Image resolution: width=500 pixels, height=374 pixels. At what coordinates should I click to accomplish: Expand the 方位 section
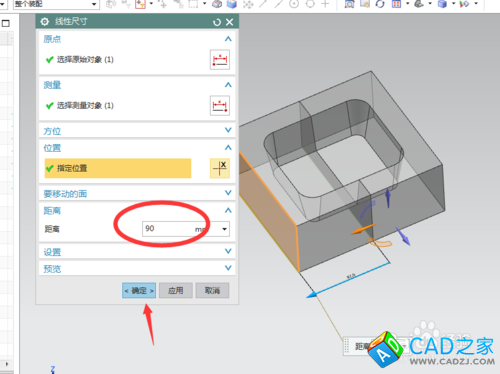coord(228,130)
